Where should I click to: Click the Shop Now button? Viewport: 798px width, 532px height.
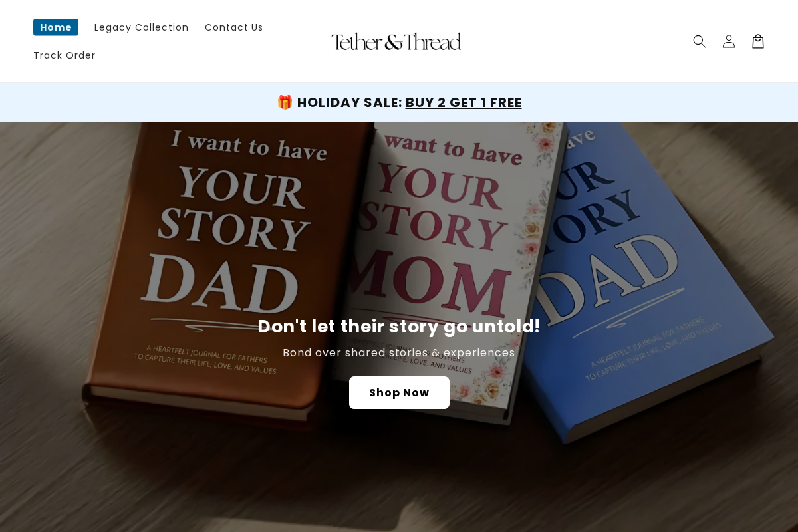click(399, 392)
